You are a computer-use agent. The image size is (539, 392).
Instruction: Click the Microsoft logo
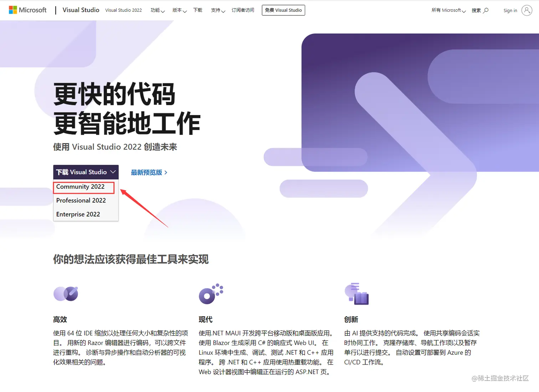28,10
